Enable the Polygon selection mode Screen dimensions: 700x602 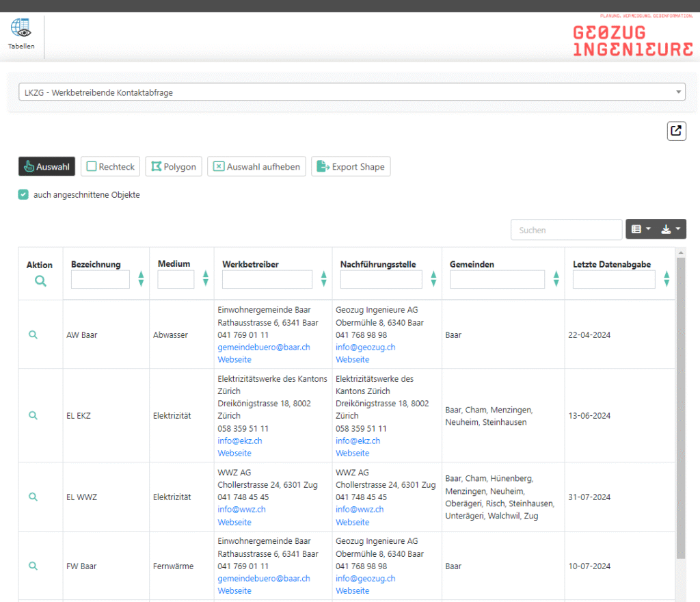click(x=174, y=166)
